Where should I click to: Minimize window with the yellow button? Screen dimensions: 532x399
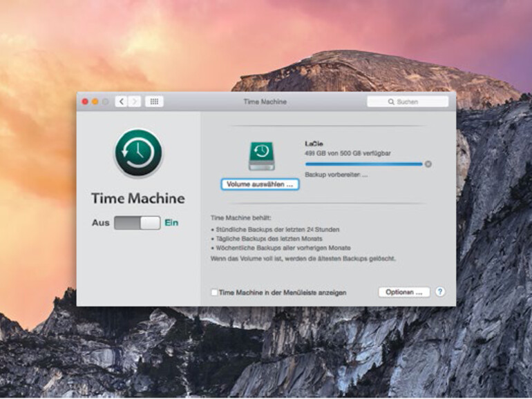[x=95, y=101]
